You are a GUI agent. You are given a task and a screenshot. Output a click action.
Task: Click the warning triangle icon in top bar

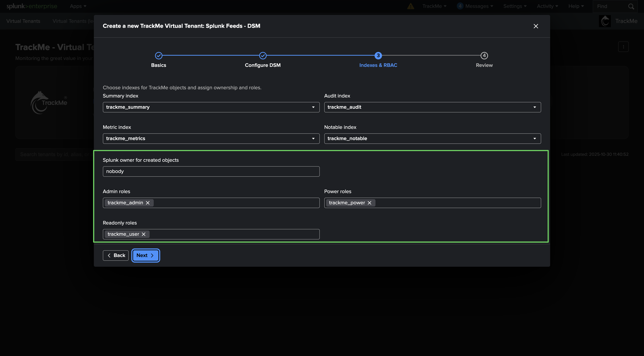[x=410, y=6]
